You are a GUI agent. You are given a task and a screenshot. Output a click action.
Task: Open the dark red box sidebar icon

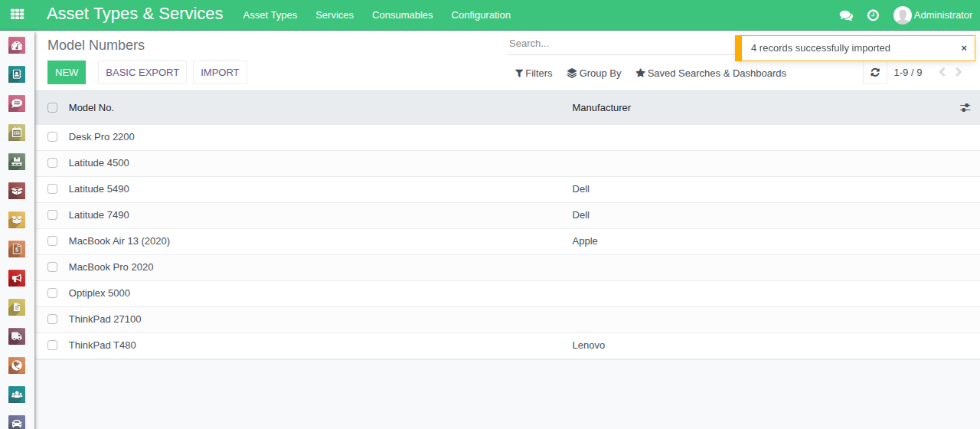[17, 191]
